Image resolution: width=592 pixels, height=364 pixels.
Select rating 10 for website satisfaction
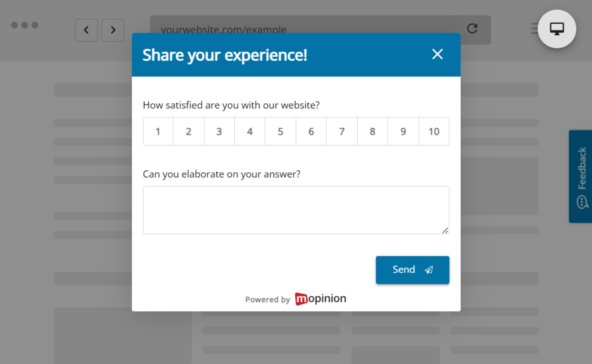click(x=434, y=131)
